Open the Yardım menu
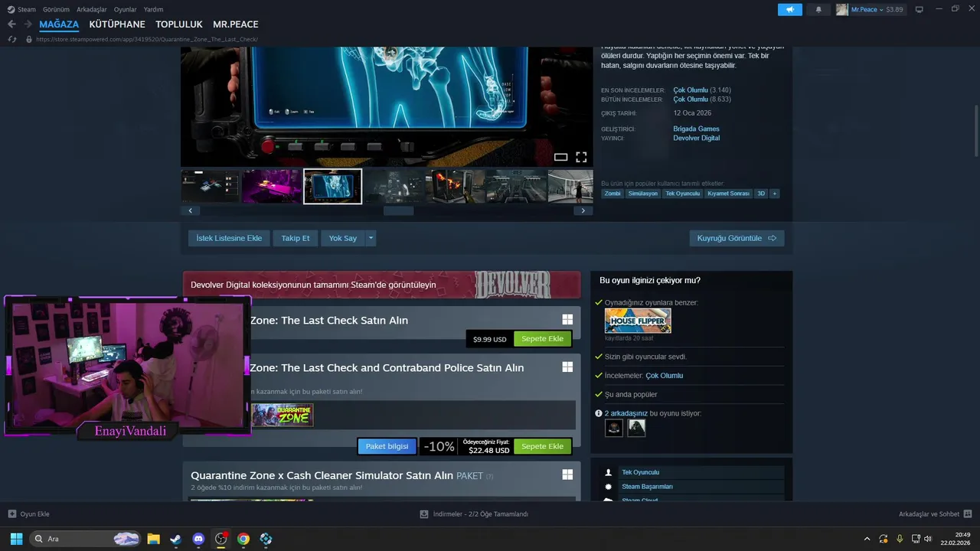This screenshot has width=980, height=551. coord(154,9)
